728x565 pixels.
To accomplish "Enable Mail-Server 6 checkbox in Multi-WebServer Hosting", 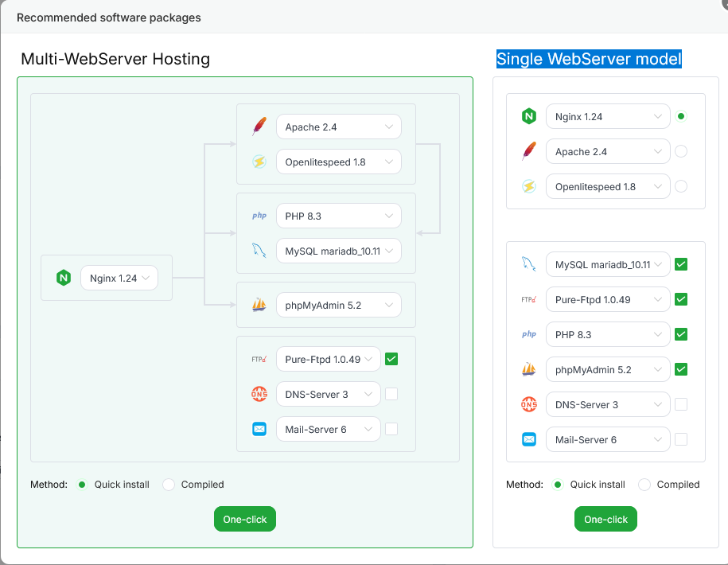I will click(391, 429).
